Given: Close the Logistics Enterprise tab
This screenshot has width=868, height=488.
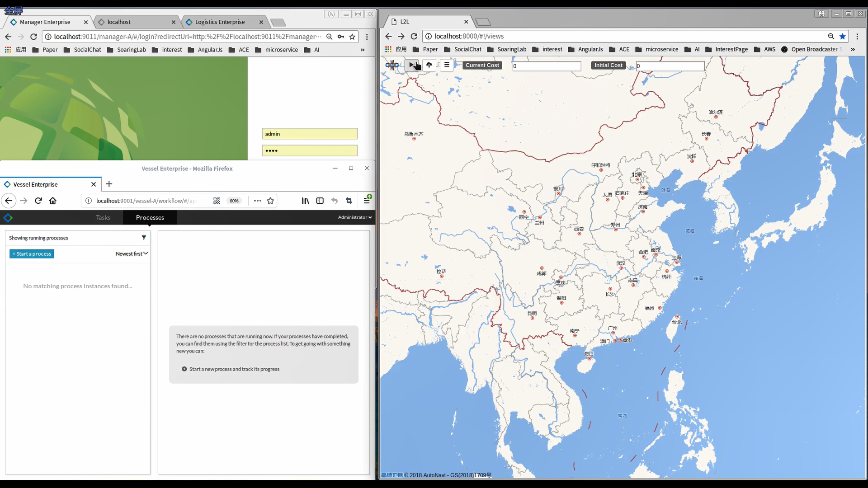Looking at the screenshot, I should tap(261, 22).
